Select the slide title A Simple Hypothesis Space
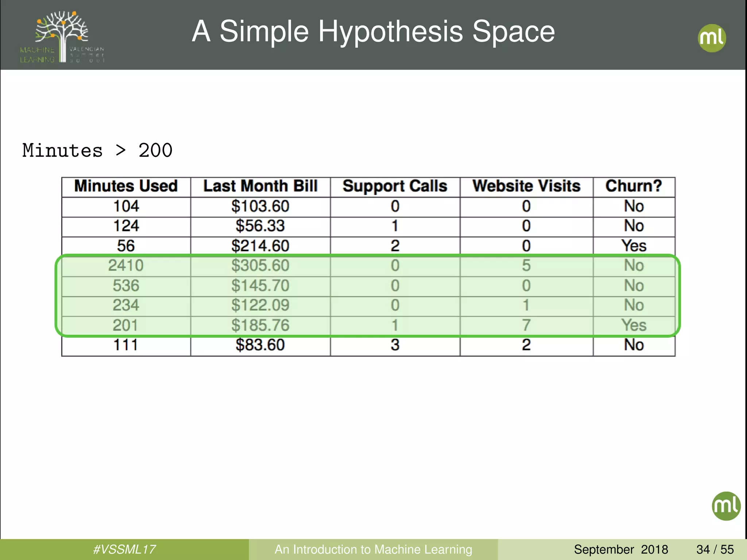This screenshot has width=747, height=560. click(x=373, y=32)
